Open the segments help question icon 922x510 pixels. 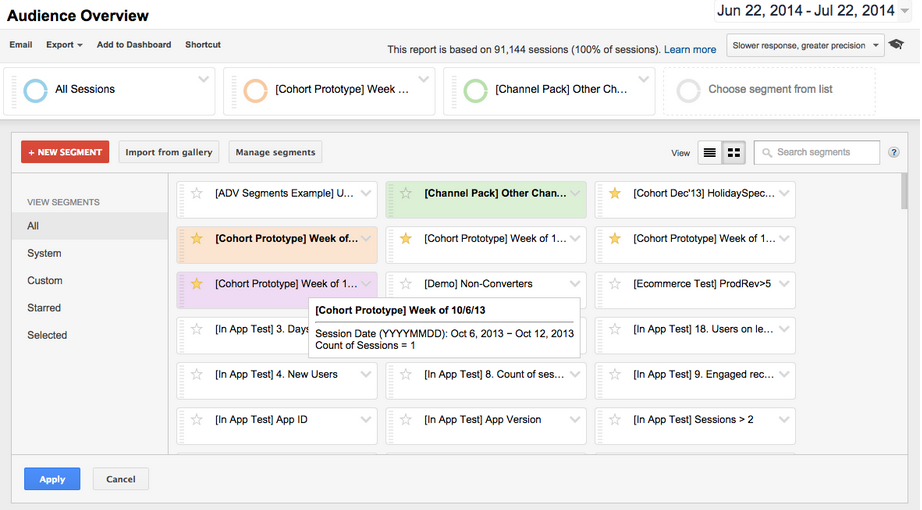[893, 153]
